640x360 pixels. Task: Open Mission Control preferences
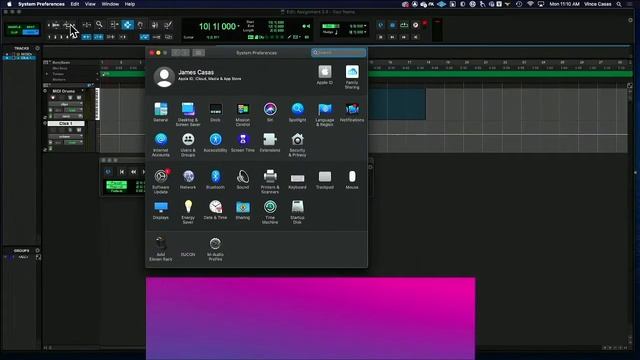pyautogui.click(x=242, y=114)
